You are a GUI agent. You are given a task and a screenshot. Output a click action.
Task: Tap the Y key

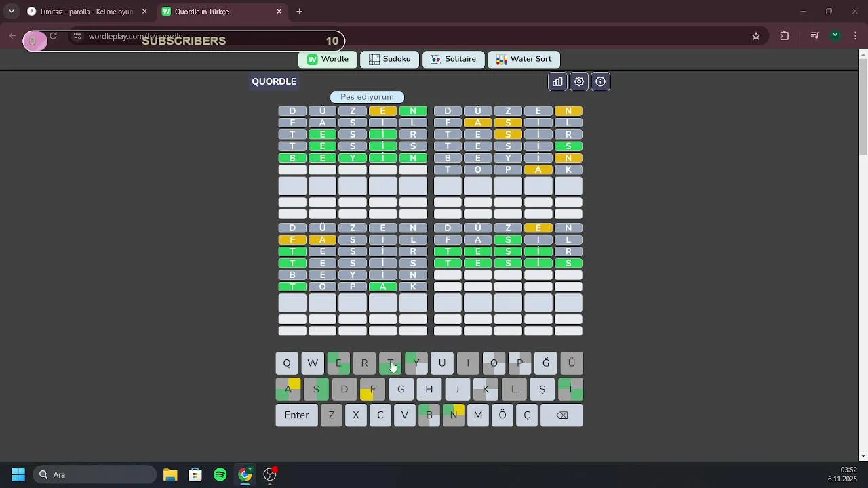(416, 363)
